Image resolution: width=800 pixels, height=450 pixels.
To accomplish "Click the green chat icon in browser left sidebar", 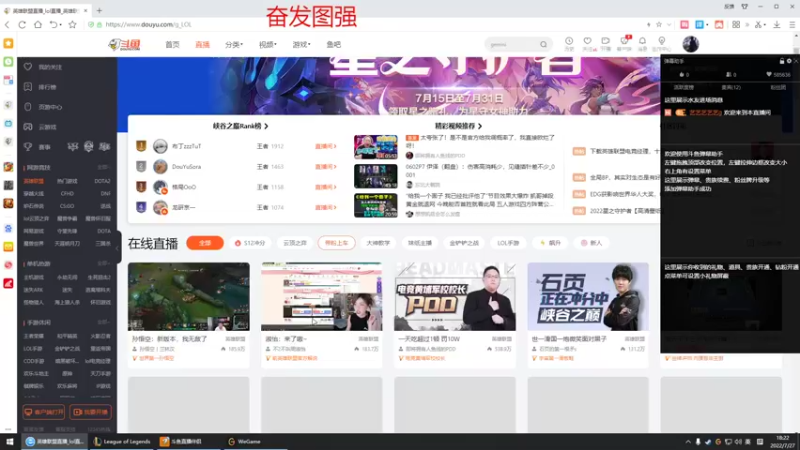I will coord(8,62).
